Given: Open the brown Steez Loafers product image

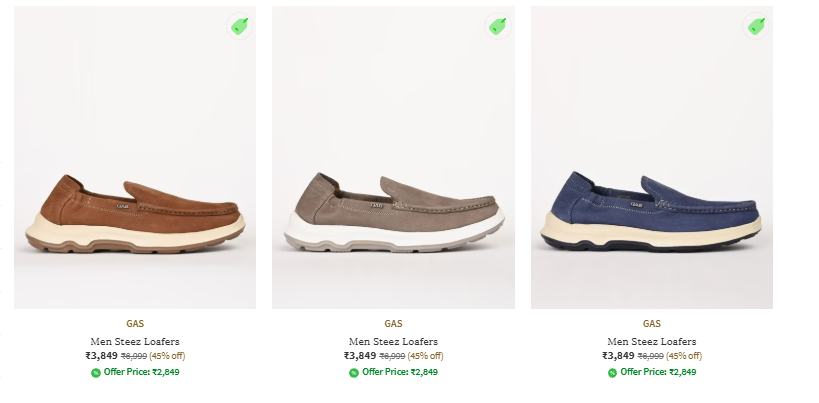Looking at the screenshot, I should coord(135,157).
